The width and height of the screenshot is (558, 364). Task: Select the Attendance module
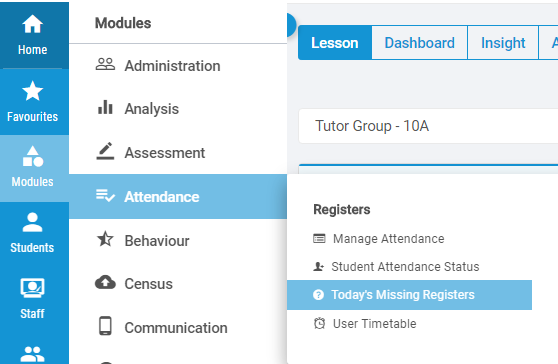point(178,196)
